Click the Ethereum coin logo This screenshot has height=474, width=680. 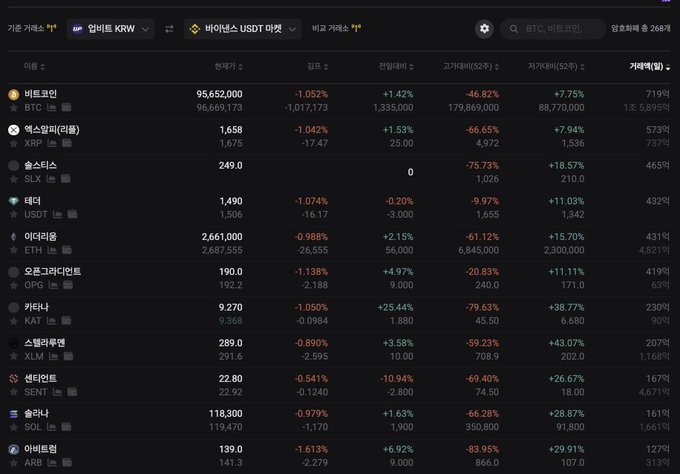click(x=14, y=236)
